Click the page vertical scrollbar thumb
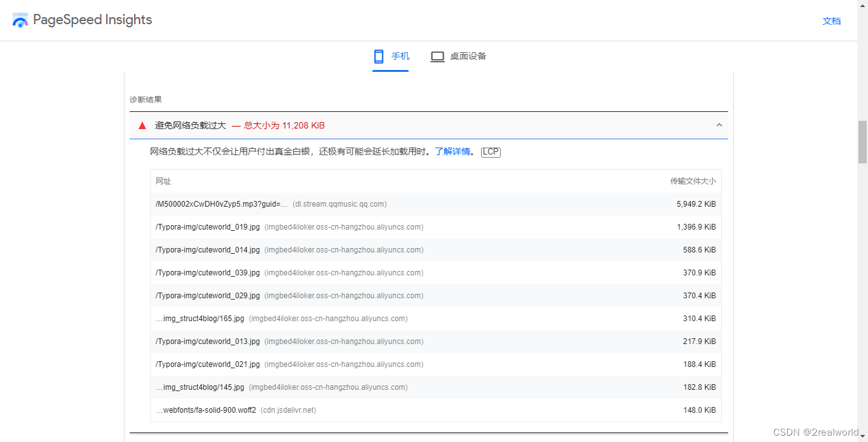 (x=862, y=142)
